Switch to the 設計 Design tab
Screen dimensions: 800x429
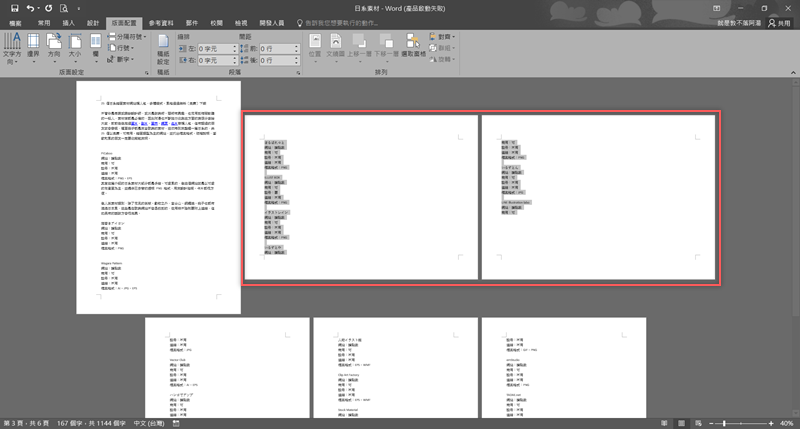pos(93,23)
